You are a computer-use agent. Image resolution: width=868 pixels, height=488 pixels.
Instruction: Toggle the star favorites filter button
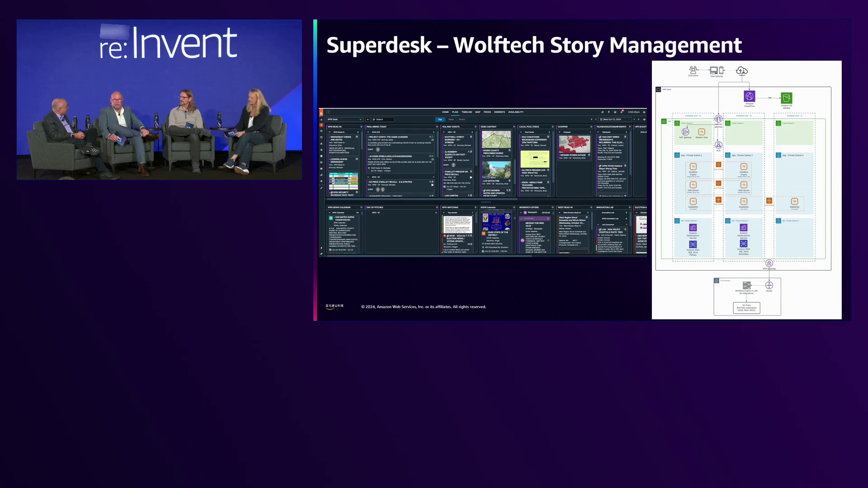368,120
